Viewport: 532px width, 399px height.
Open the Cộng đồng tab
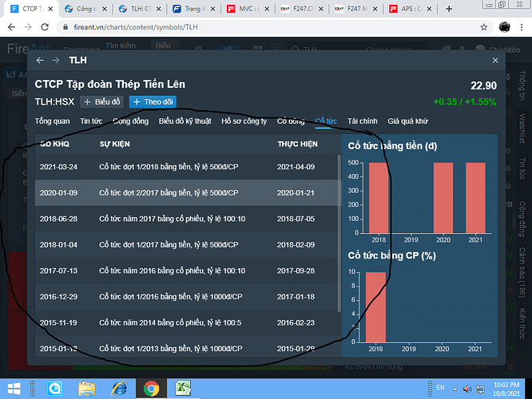click(x=131, y=121)
